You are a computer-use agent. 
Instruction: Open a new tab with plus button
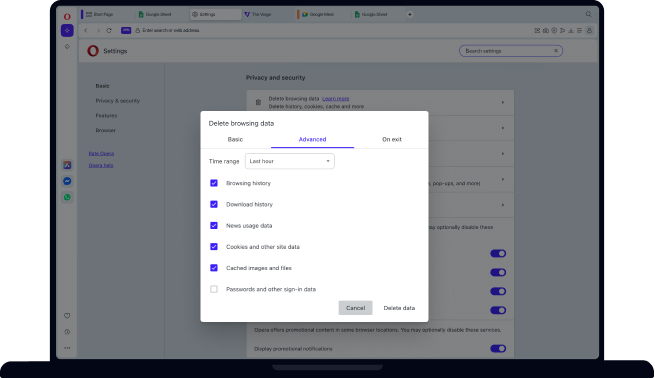point(410,14)
